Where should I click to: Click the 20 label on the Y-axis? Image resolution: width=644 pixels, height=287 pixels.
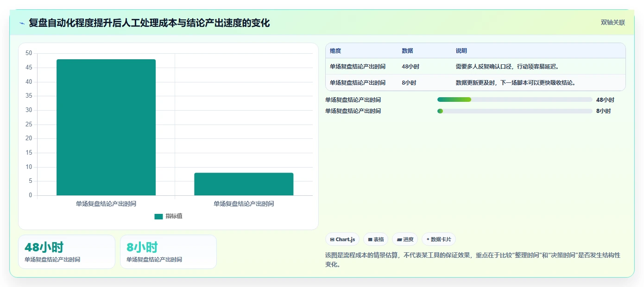pos(29,138)
